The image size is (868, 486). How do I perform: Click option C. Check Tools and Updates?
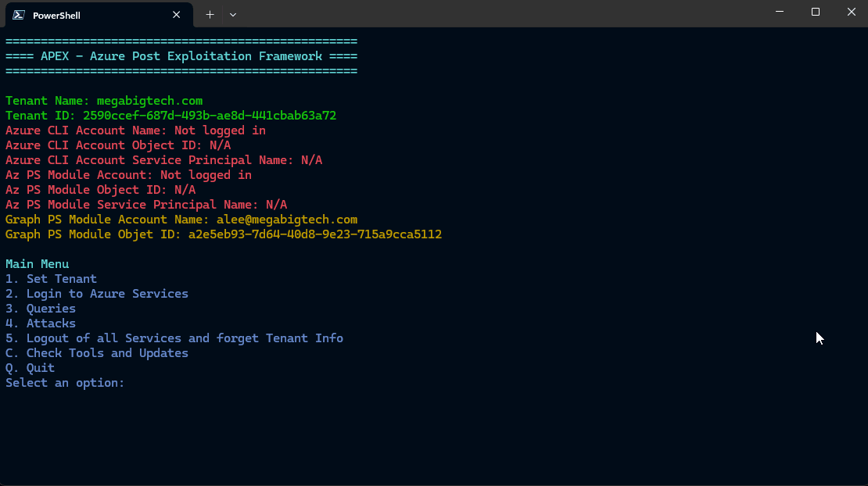(97, 353)
